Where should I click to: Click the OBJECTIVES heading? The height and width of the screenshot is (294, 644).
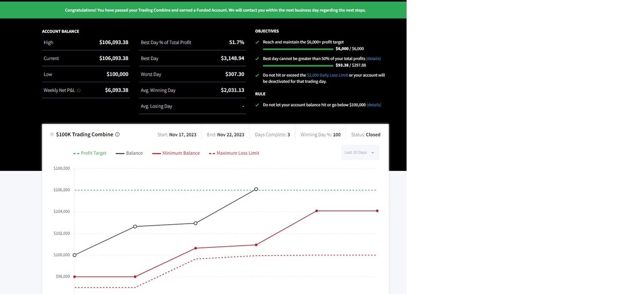pyautogui.click(x=267, y=31)
